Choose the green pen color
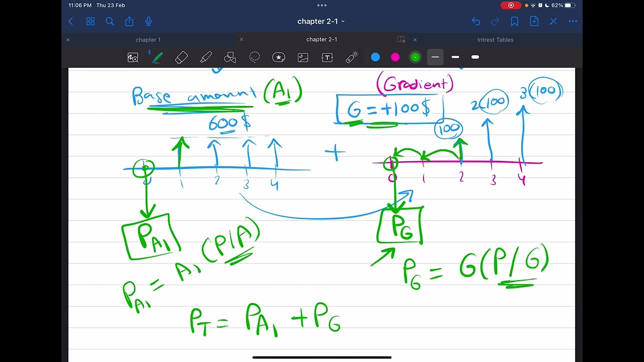Viewport: 644px width, 362px height. pos(415,57)
